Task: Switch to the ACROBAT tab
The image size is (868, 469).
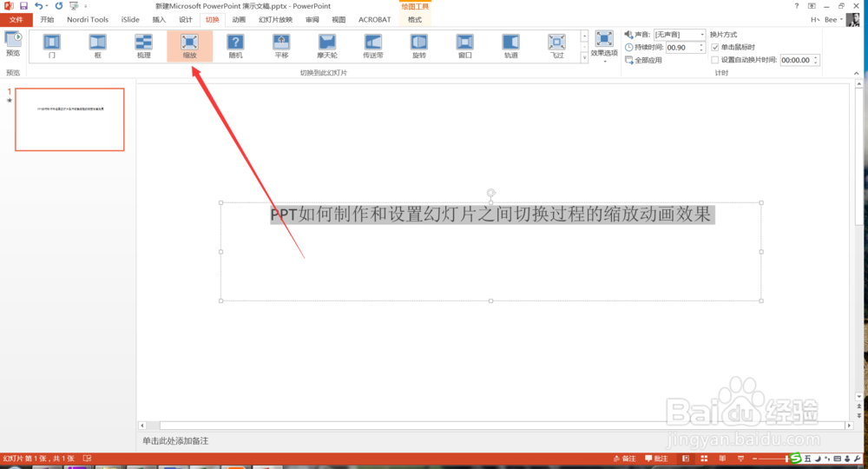Action: coord(374,19)
